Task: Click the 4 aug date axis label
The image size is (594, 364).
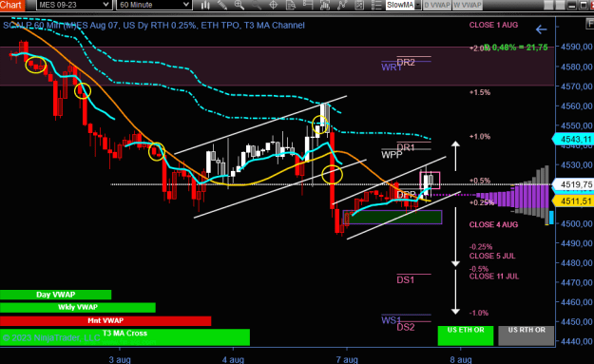Action: click(x=233, y=359)
